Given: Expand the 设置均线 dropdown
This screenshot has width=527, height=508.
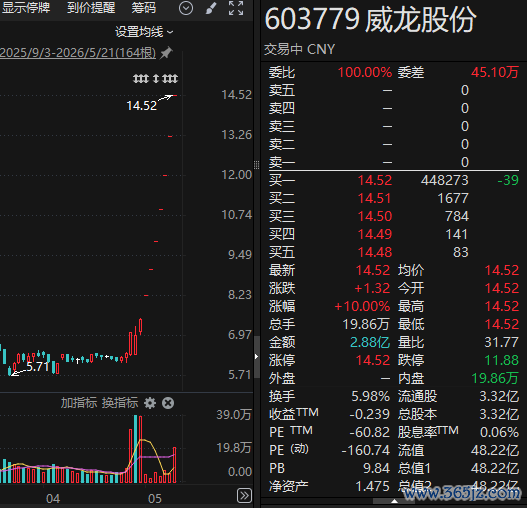Looking at the screenshot, I should pyautogui.click(x=144, y=32).
